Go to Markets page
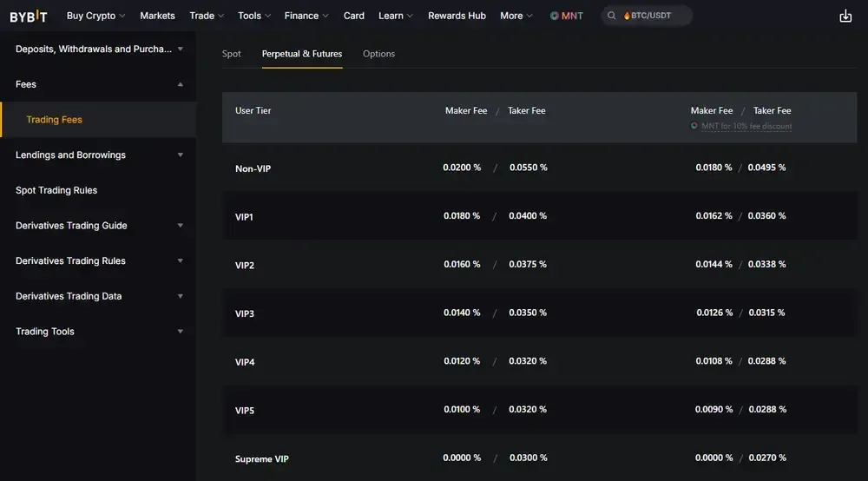 (157, 16)
